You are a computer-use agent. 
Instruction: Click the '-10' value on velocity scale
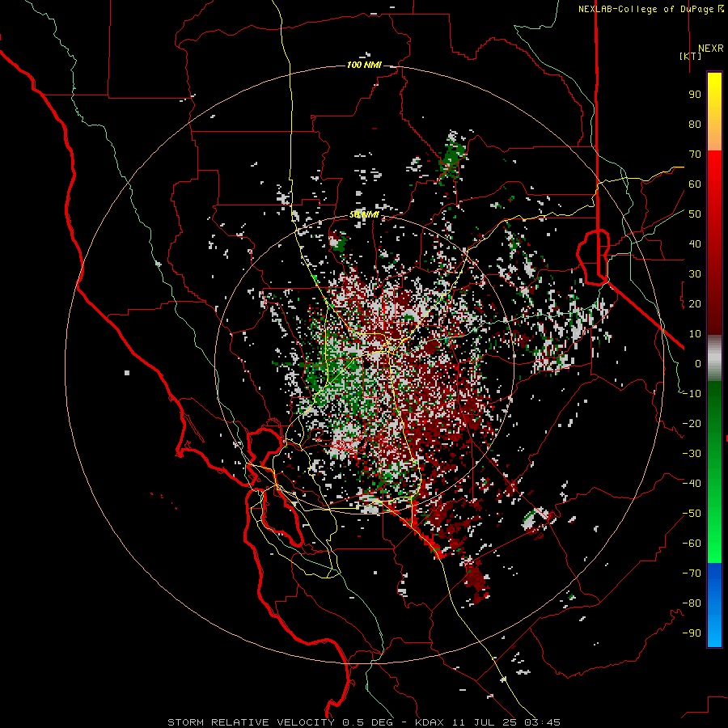(x=692, y=394)
